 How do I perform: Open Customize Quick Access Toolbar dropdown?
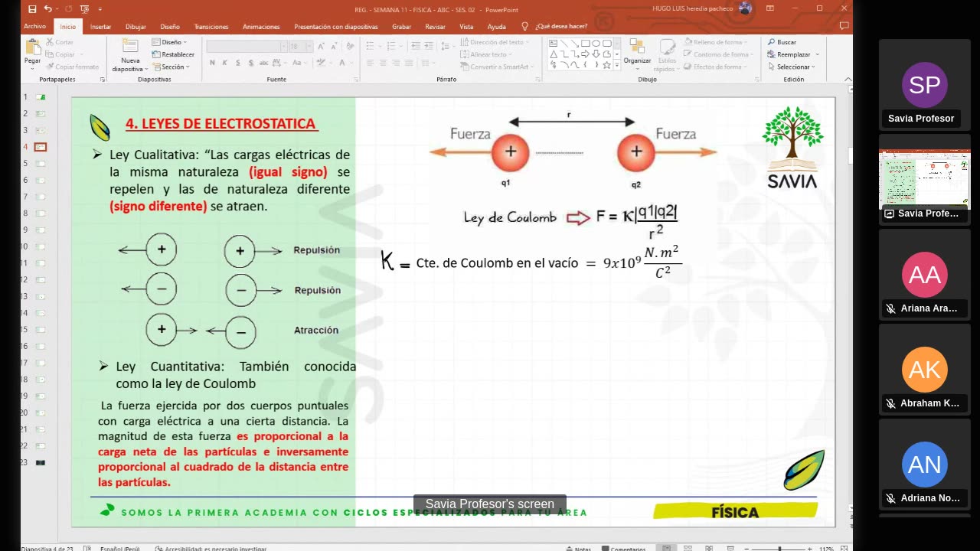[x=100, y=9]
